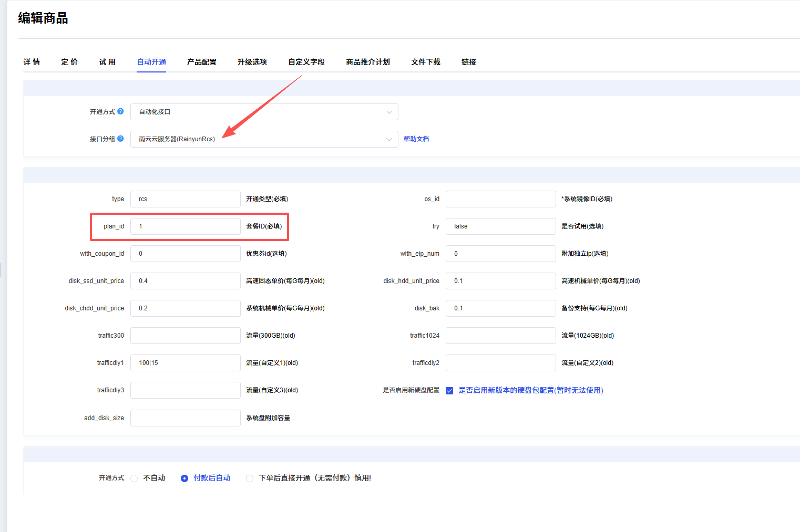The width and height of the screenshot is (800, 532).
Task: Focus the trafficdiy3 input field
Action: (186, 390)
